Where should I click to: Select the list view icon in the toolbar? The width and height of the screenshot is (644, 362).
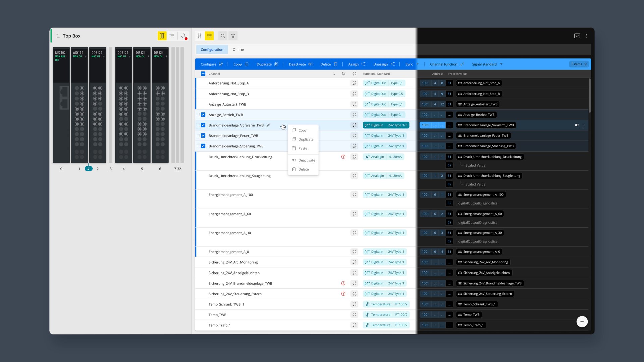click(x=209, y=36)
